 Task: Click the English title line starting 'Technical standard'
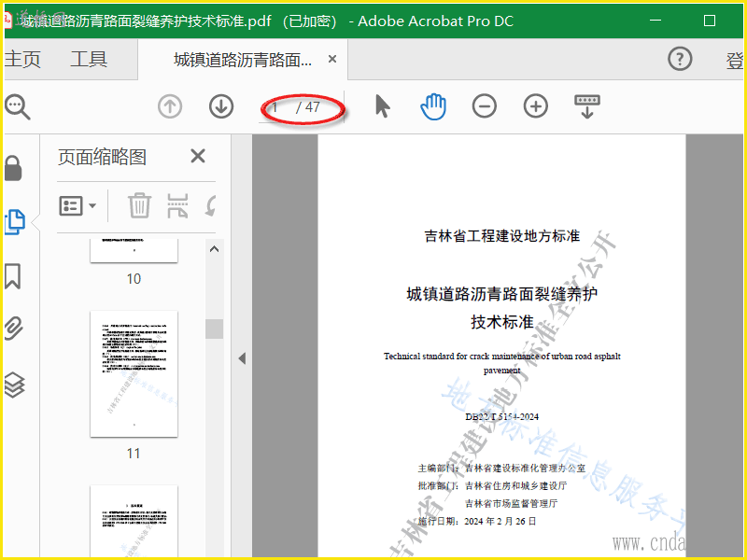(502, 357)
